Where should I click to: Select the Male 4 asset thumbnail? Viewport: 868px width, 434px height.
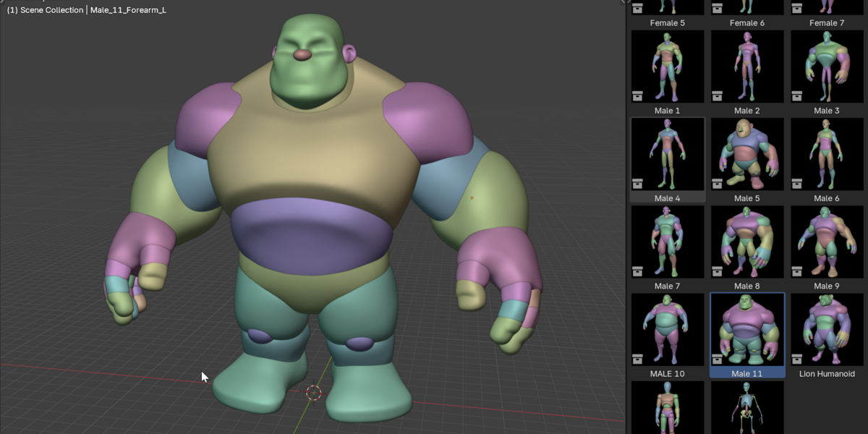tap(668, 154)
